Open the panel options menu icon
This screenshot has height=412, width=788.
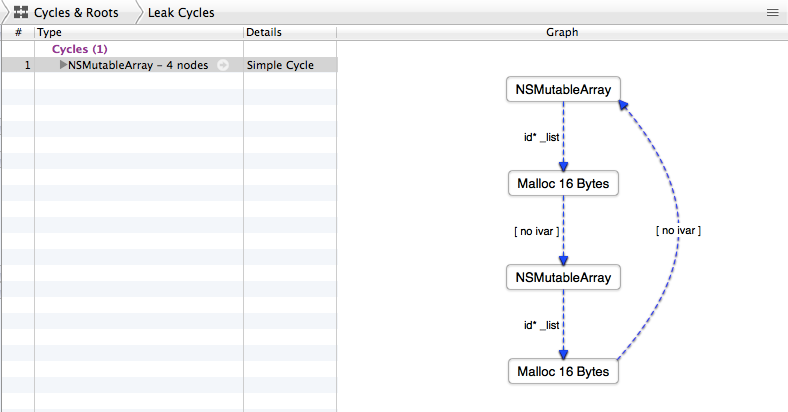click(x=772, y=13)
